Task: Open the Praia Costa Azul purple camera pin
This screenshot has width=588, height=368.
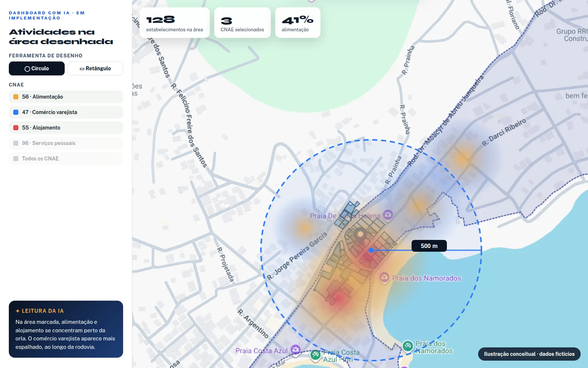Action: pos(295,350)
